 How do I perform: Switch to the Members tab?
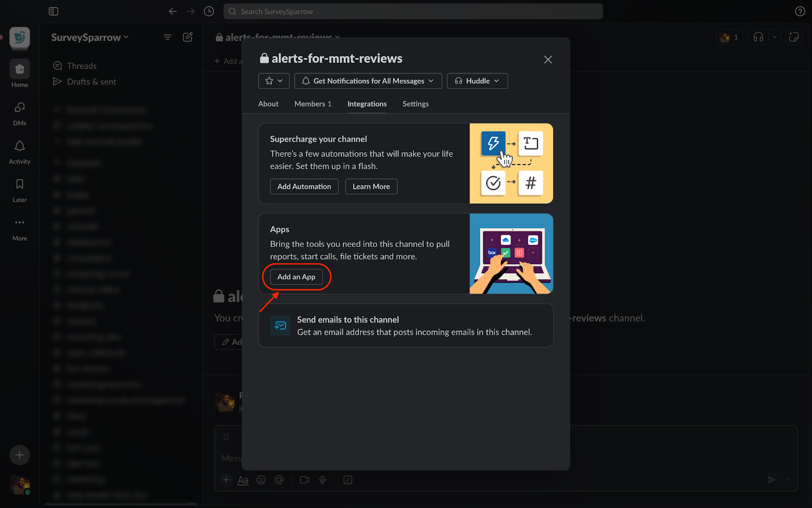[x=313, y=104]
